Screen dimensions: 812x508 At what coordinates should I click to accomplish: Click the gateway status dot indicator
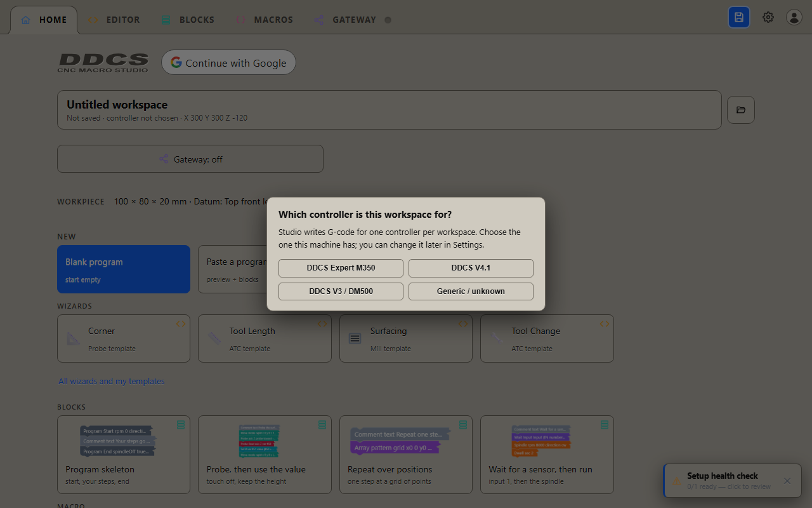click(388, 20)
